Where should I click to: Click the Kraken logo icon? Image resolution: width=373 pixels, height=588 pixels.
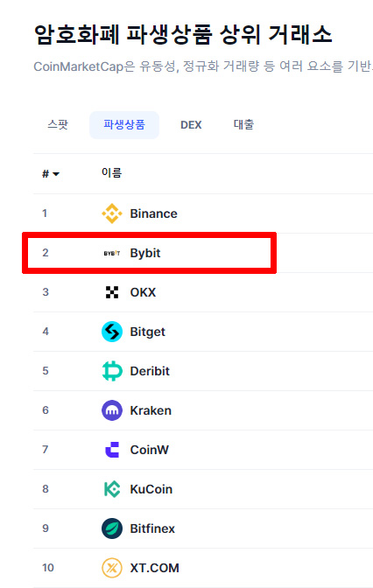click(x=112, y=410)
